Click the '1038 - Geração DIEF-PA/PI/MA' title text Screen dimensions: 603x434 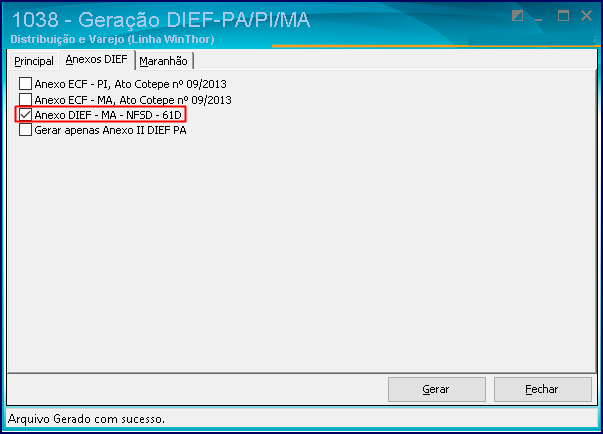click(161, 20)
